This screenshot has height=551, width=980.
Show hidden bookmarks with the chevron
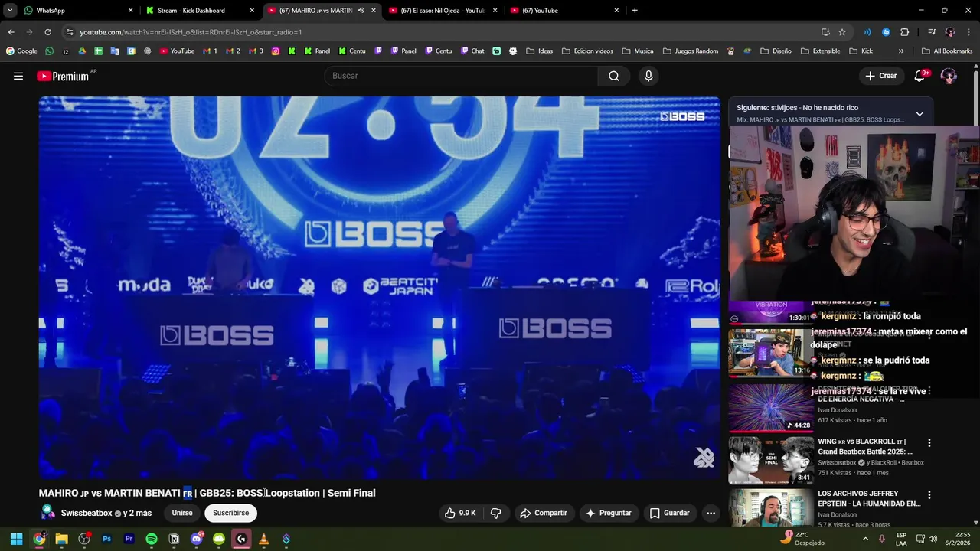[901, 51]
